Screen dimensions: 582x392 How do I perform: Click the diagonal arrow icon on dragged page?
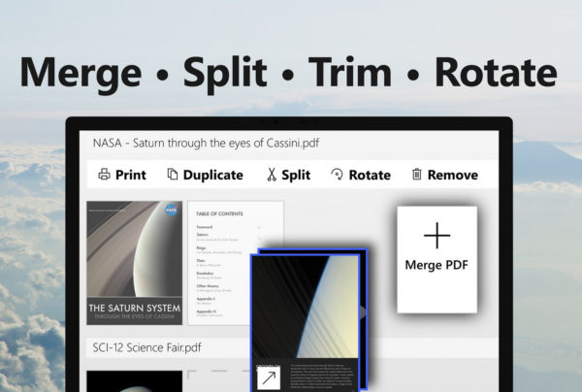[x=267, y=376]
